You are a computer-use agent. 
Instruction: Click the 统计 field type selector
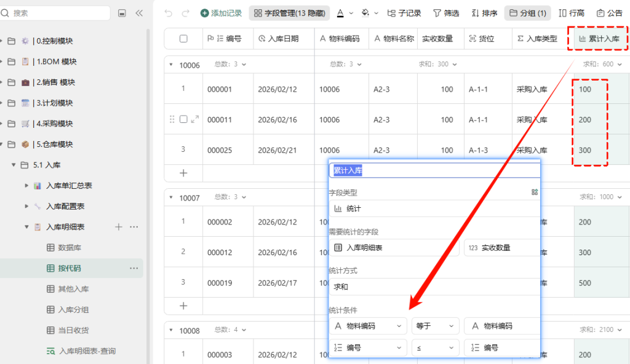click(434, 208)
